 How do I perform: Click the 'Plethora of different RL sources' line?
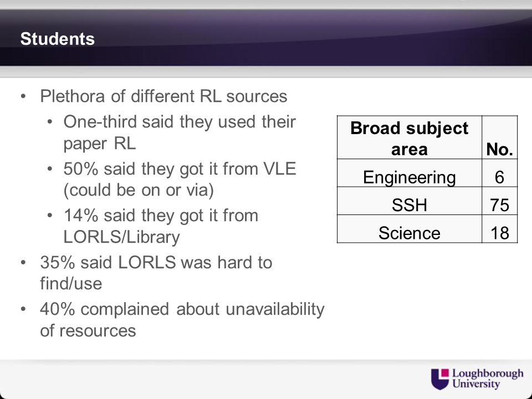point(163,96)
